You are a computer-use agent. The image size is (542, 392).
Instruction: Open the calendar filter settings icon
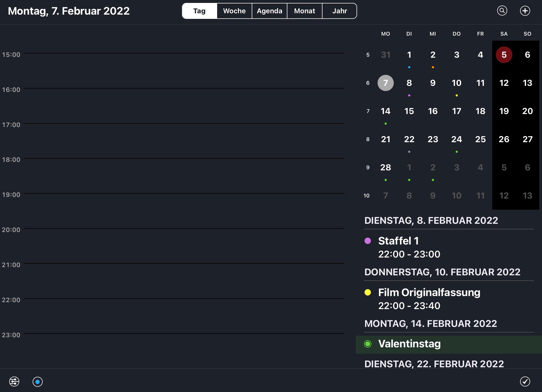[x=14, y=382]
